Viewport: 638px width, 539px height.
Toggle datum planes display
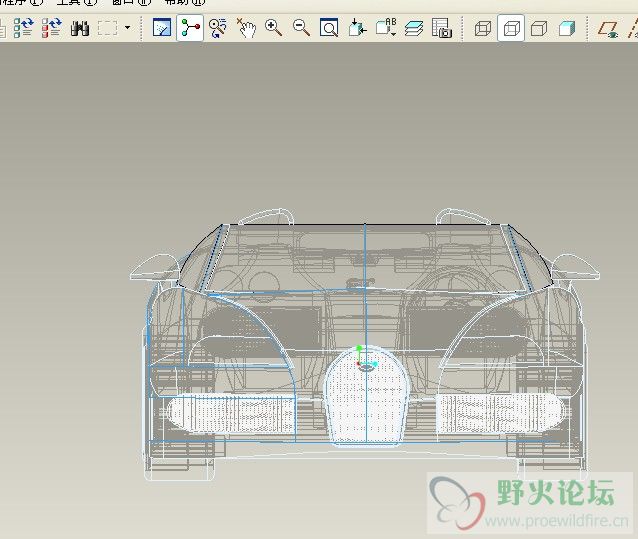click(608, 29)
